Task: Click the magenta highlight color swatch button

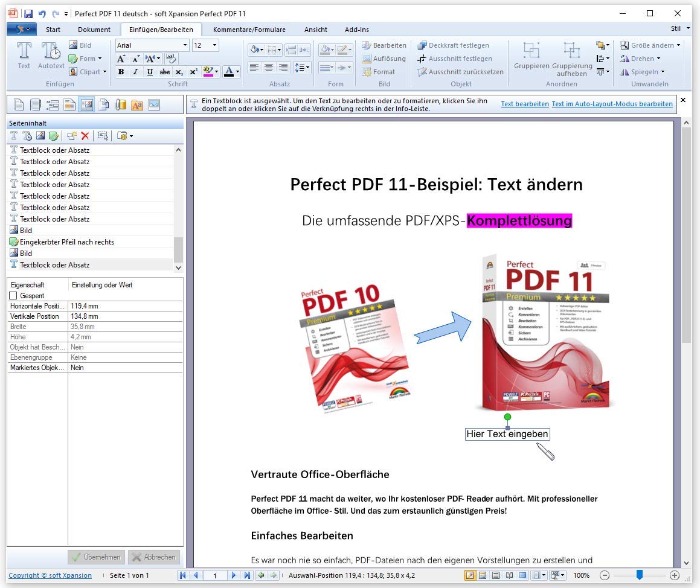Action: click(208, 72)
